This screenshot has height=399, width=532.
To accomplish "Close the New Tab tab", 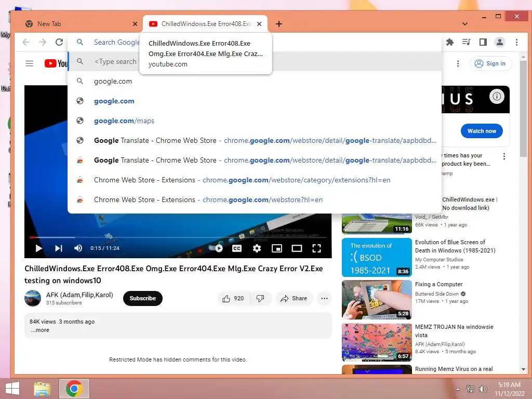I will click(135, 24).
